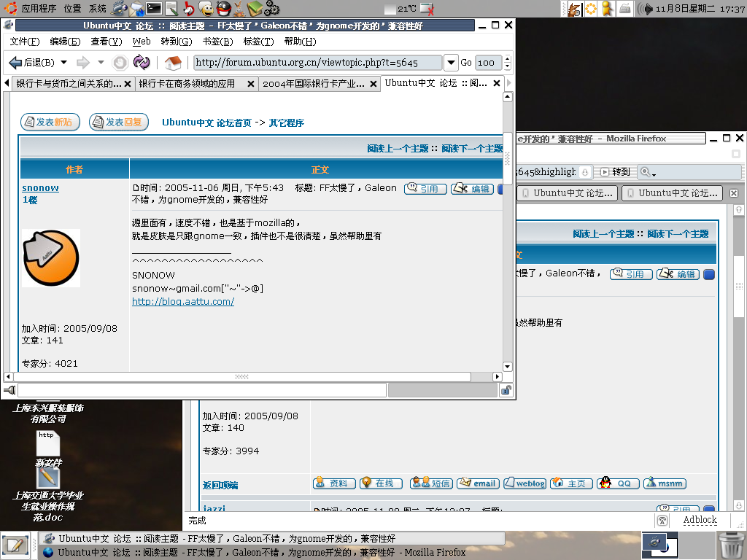Click the Galeon status bar offline plug icon
The image size is (747, 560).
tap(9, 391)
